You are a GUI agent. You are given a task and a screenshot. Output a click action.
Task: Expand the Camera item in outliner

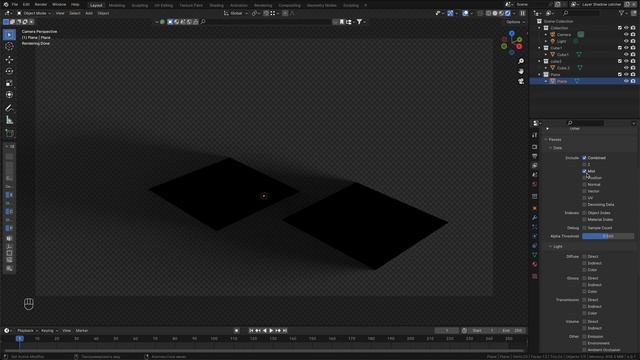546,35
